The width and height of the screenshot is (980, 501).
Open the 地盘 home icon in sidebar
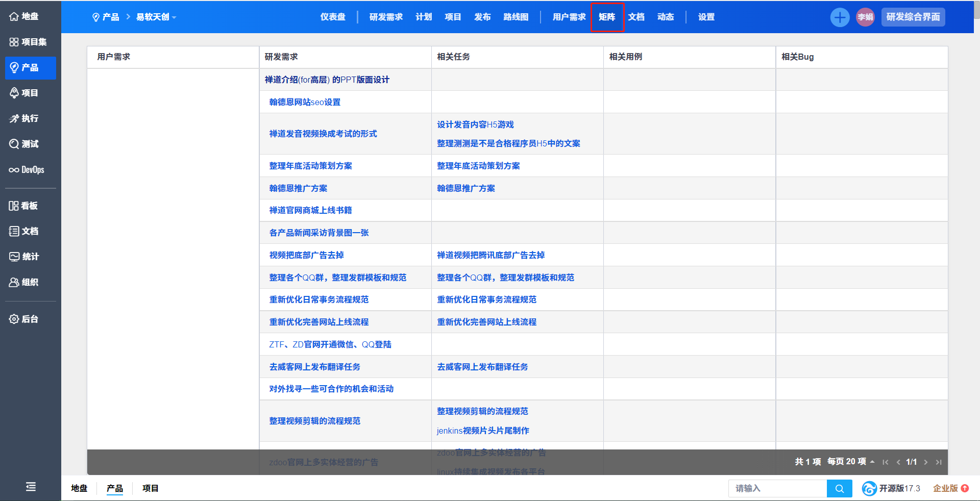[14, 16]
